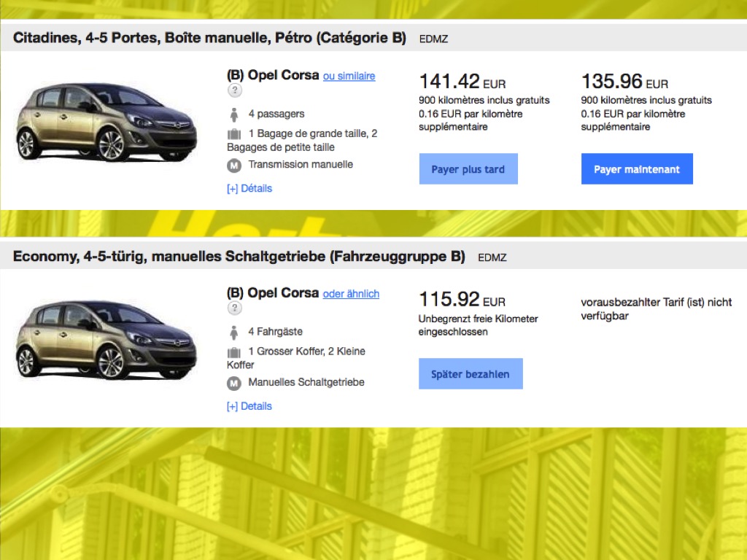Screen dimensions: 747x560
Task: Expand the French "[+] Détails" section
Action: (249, 188)
